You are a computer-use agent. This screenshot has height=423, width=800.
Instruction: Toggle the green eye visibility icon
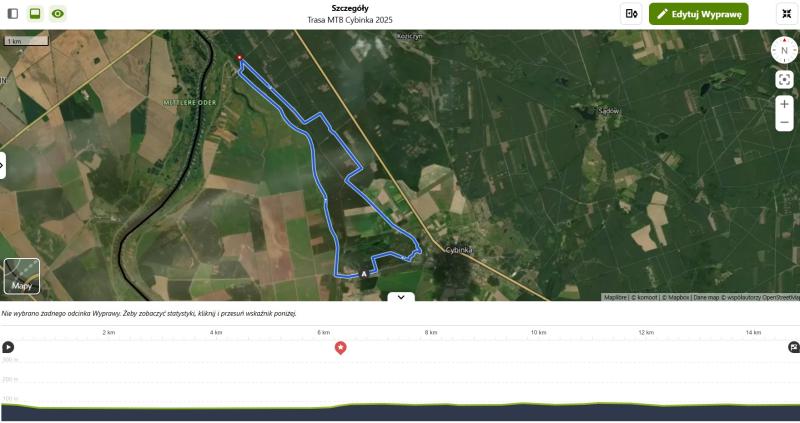[58, 14]
